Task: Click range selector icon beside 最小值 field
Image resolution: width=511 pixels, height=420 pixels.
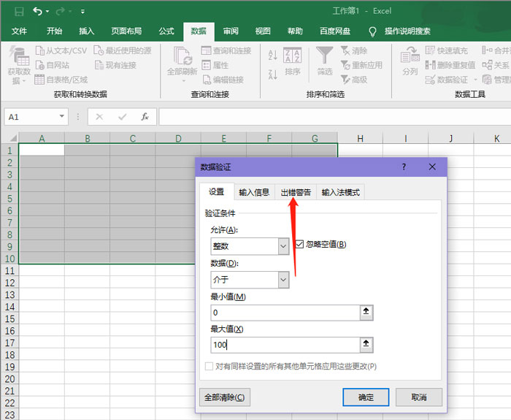Action: pos(366,313)
